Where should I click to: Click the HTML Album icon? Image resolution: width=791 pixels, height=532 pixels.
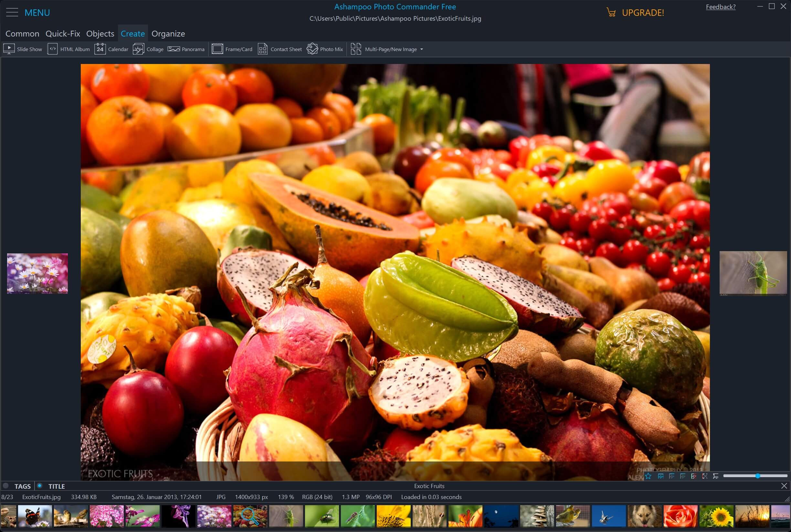(x=52, y=49)
